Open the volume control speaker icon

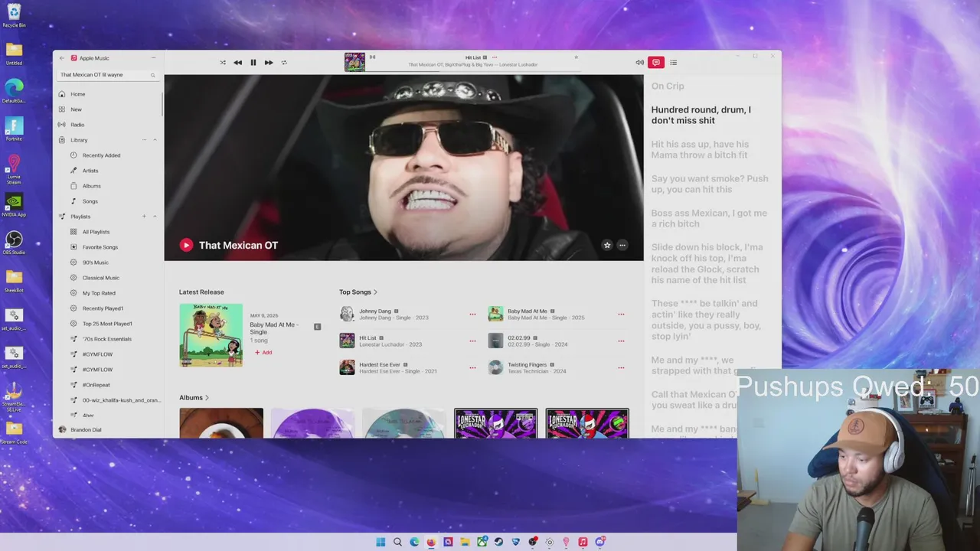tap(639, 63)
